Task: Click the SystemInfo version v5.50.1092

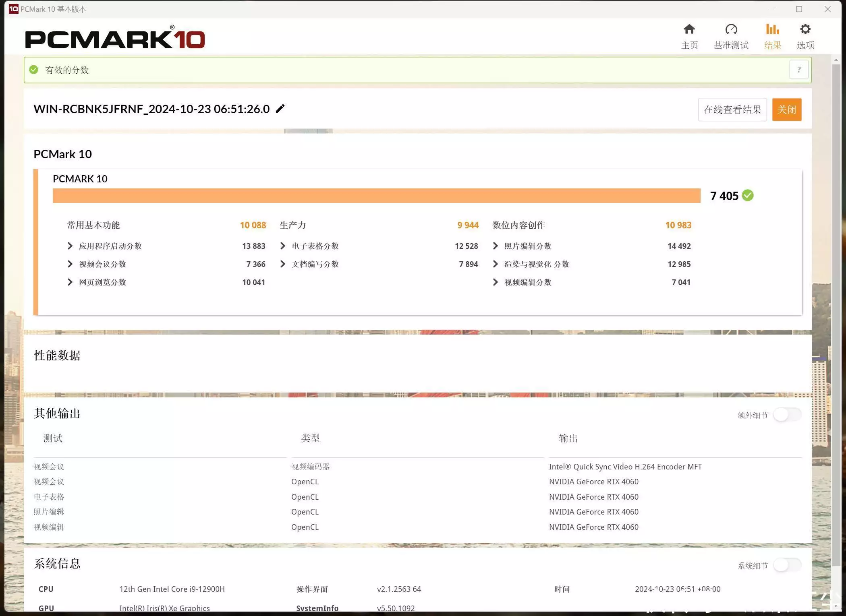Action: [x=396, y=608]
